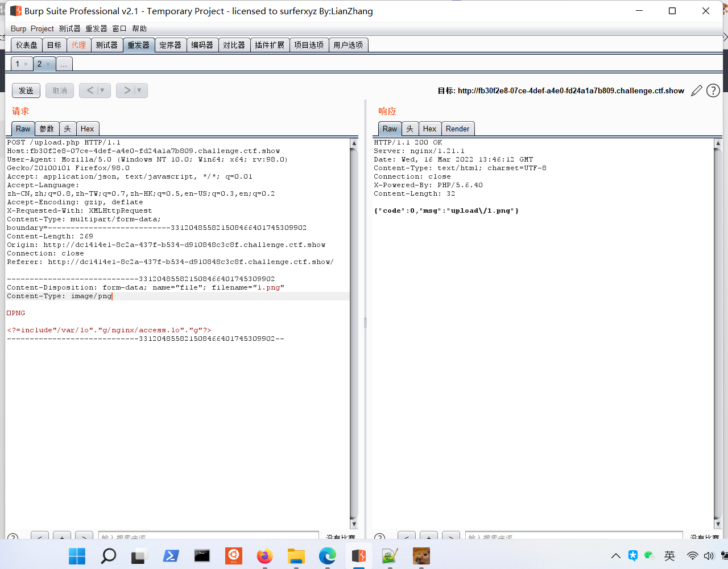The width and height of the screenshot is (728, 569).
Task: Switch to the 定序器 tab
Action: [x=170, y=45]
